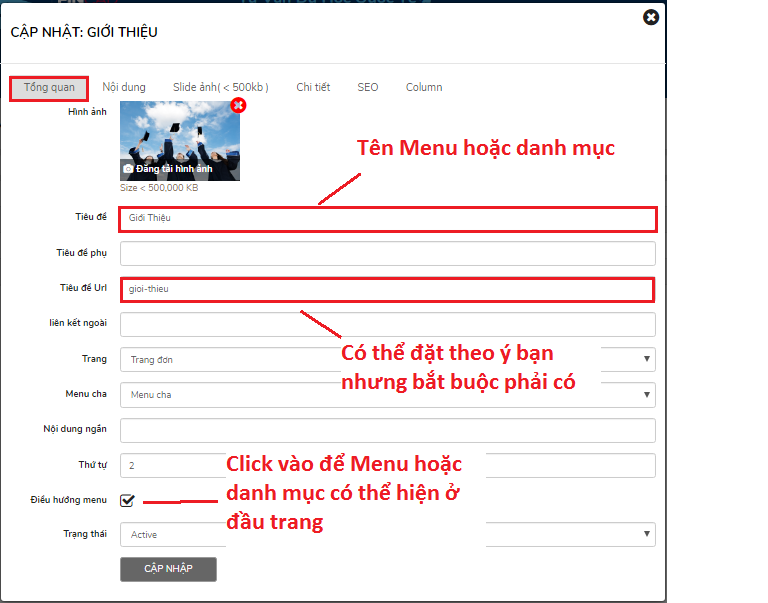Close the update dialog with top-right X
768x603 pixels.
pyautogui.click(x=651, y=17)
